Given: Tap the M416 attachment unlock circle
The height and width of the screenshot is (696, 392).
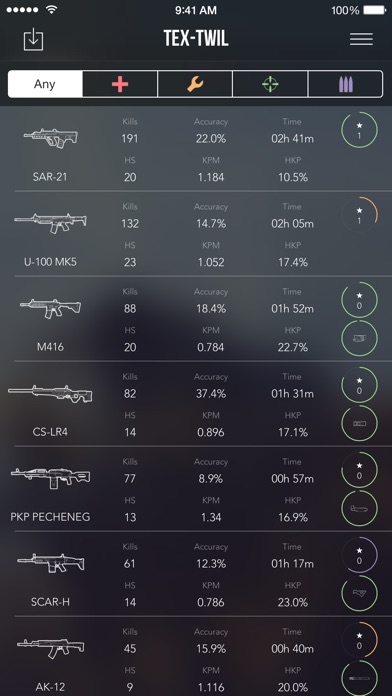Looking at the screenshot, I should [359, 339].
